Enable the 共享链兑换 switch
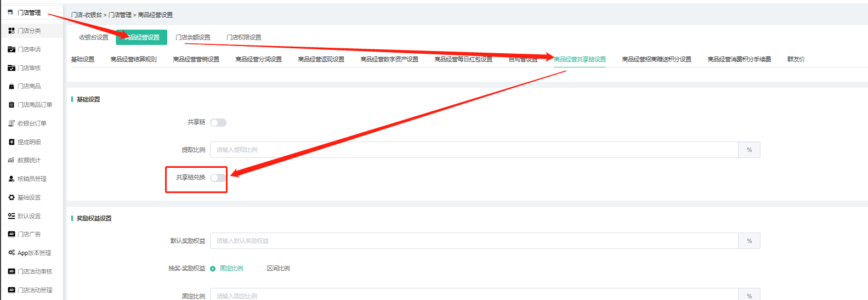This screenshot has height=300, width=868. pyautogui.click(x=218, y=178)
